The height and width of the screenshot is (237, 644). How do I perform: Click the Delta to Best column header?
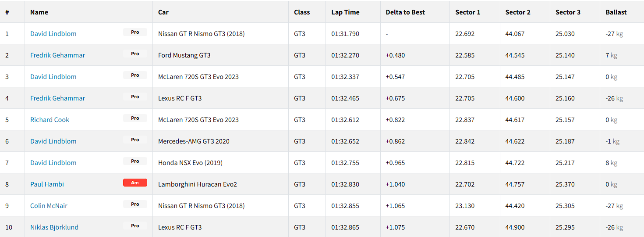point(405,12)
